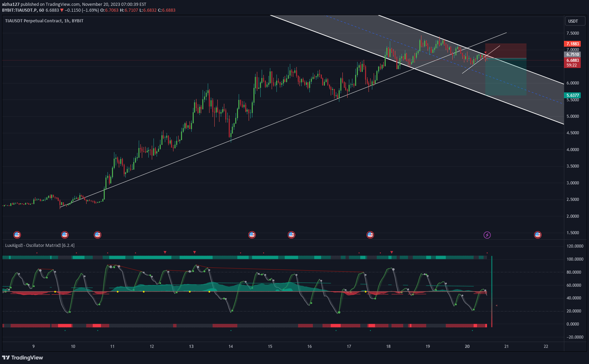Click the 1.5000 price axis label
This screenshot has height=364, width=589.
pos(573,233)
